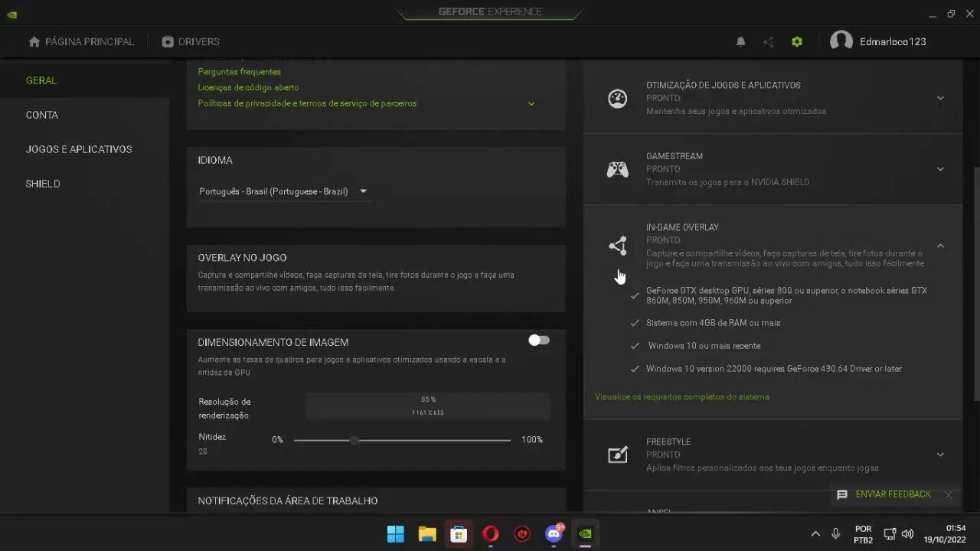Click the user avatar icon
The width and height of the screenshot is (980, 551).
[x=841, y=41]
